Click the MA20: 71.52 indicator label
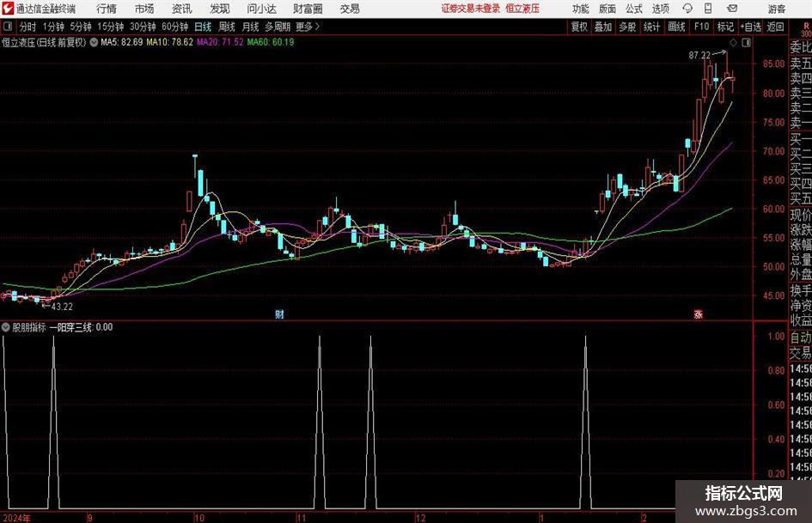 tap(220, 42)
